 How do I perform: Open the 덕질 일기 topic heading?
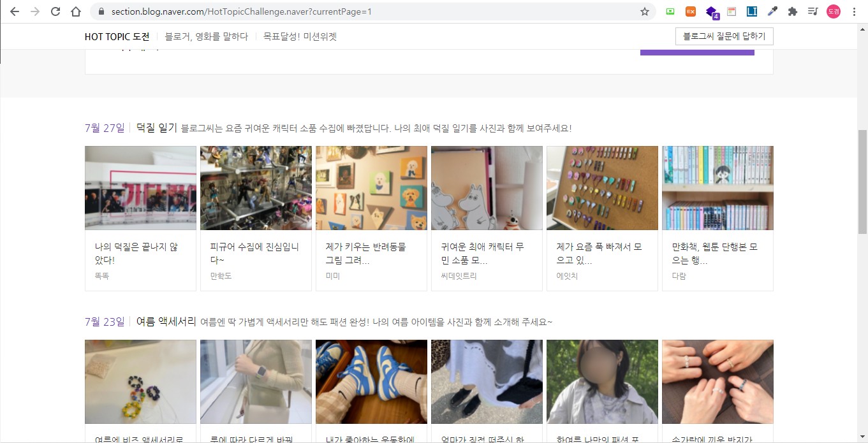pyautogui.click(x=156, y=128)
